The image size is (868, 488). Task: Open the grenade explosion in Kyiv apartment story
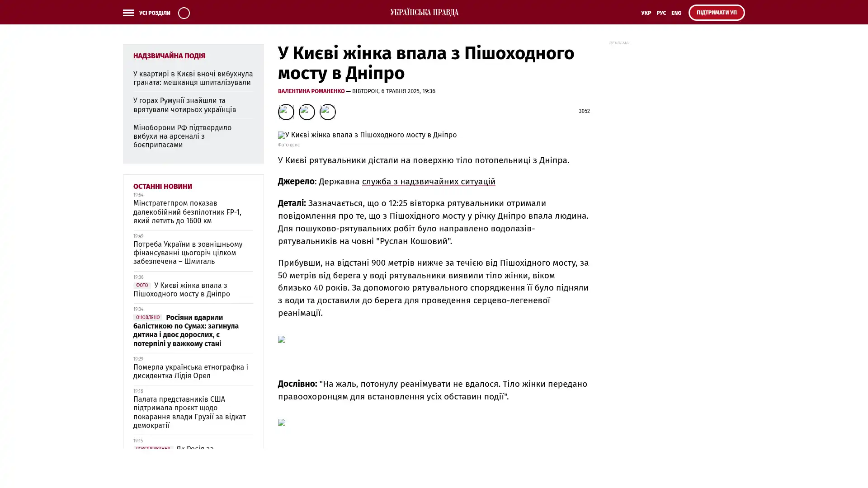[x=193, y=78]
